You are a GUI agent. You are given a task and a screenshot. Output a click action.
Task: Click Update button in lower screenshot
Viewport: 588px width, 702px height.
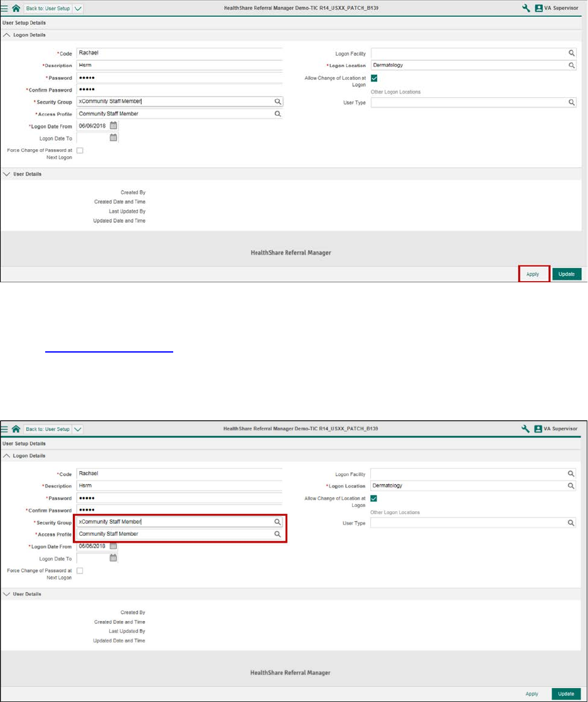[x=566, y=694]
